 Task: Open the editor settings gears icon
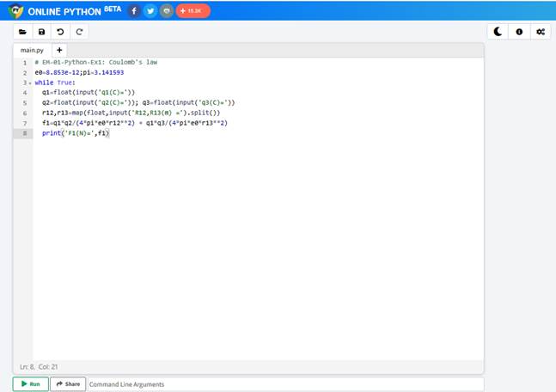[x=541, y=32]
